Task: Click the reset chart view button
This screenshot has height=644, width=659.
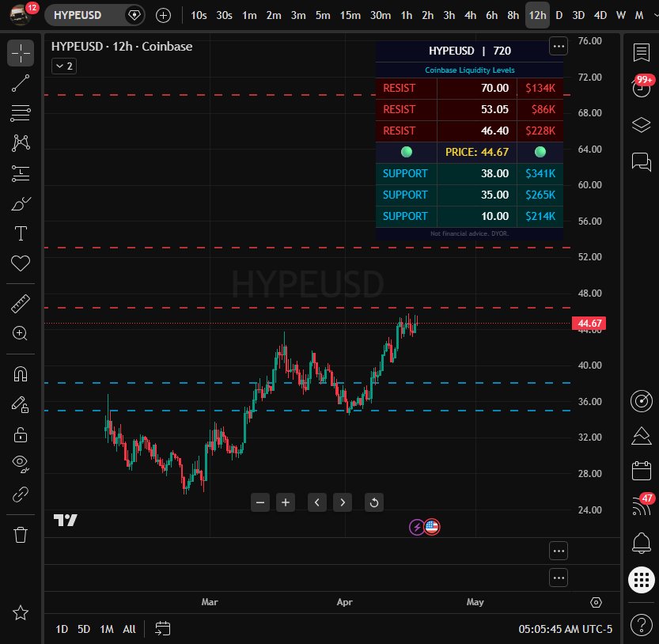Action: point(373,502)
